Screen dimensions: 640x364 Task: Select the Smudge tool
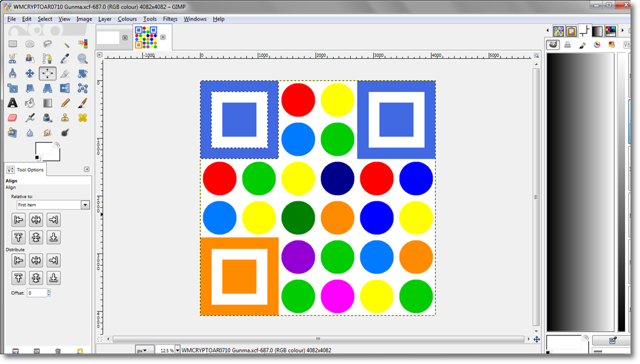click(47, 133)
